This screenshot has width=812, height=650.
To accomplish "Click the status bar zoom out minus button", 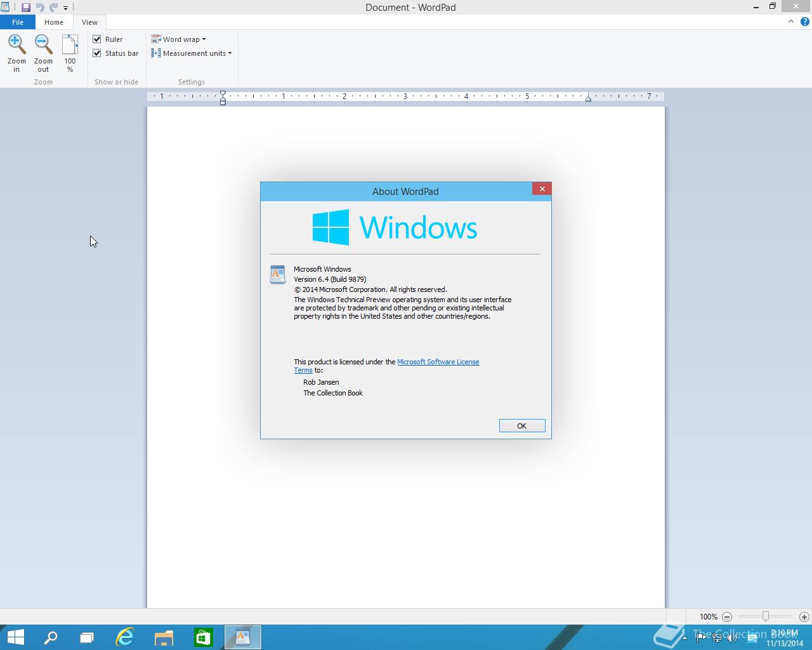I will [x=727, y=616].
